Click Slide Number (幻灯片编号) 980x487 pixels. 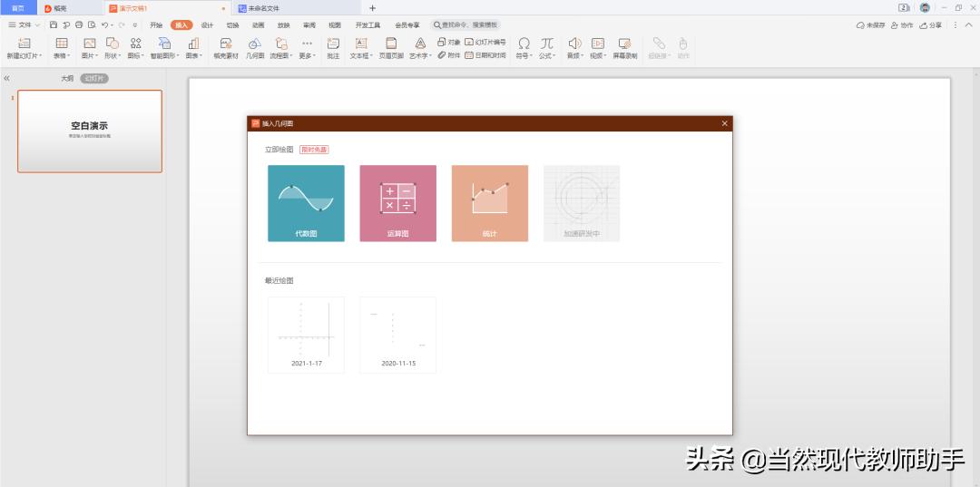pyautogui.click(x=485, y=43)
